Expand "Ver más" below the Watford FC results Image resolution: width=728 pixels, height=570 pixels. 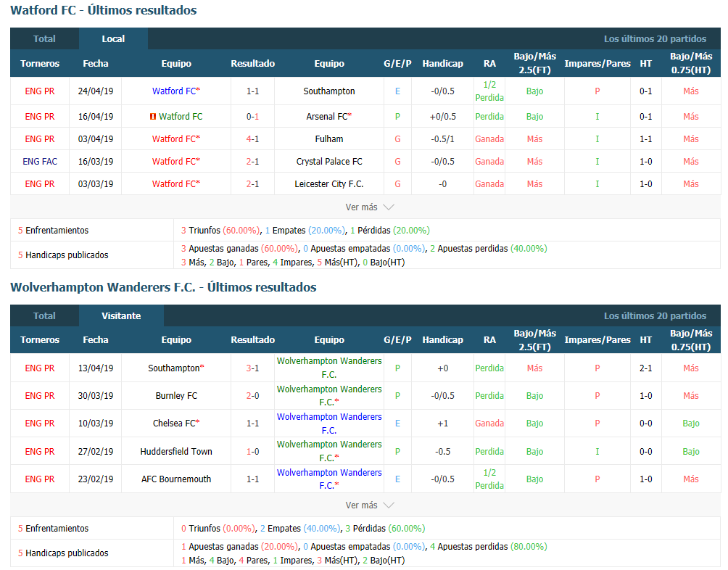coord(370,207)
